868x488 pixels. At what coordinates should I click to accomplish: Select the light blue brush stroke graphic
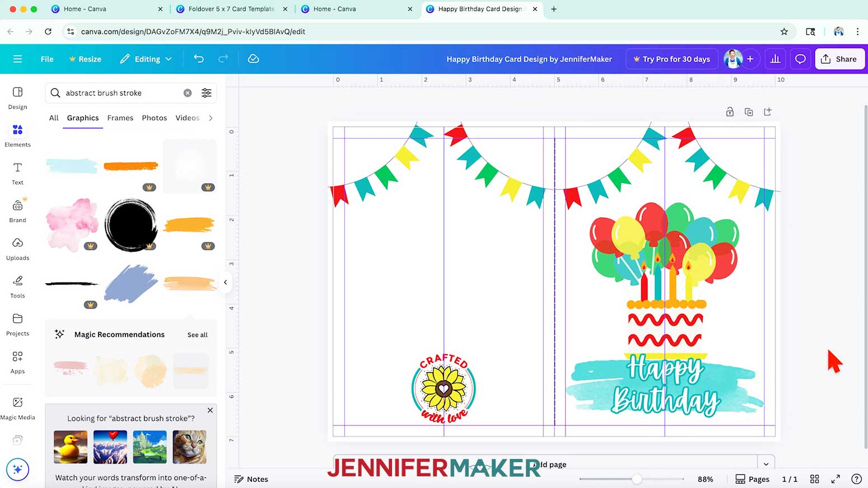click(x=72, y=166)
